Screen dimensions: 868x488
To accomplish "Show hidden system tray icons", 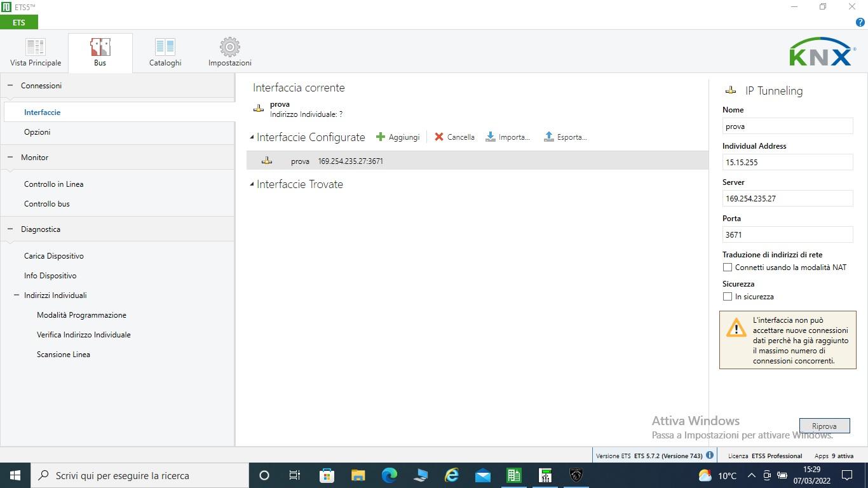I will [x=751, y=475].
